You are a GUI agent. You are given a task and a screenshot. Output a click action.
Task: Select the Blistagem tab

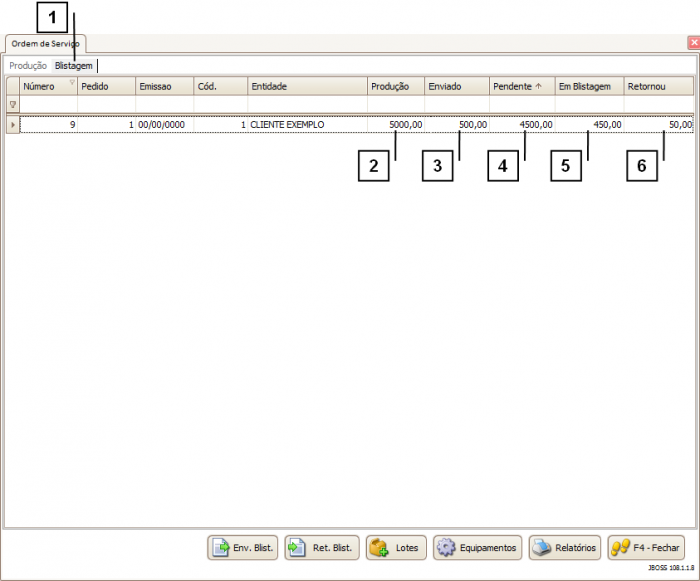click(74, 66)
